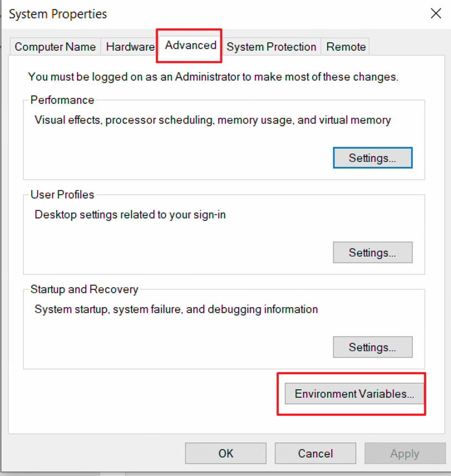Switch to the Computer Name tab
This screenshot has height=476, width=451.
pyautogui.click(x=55, y=46)
